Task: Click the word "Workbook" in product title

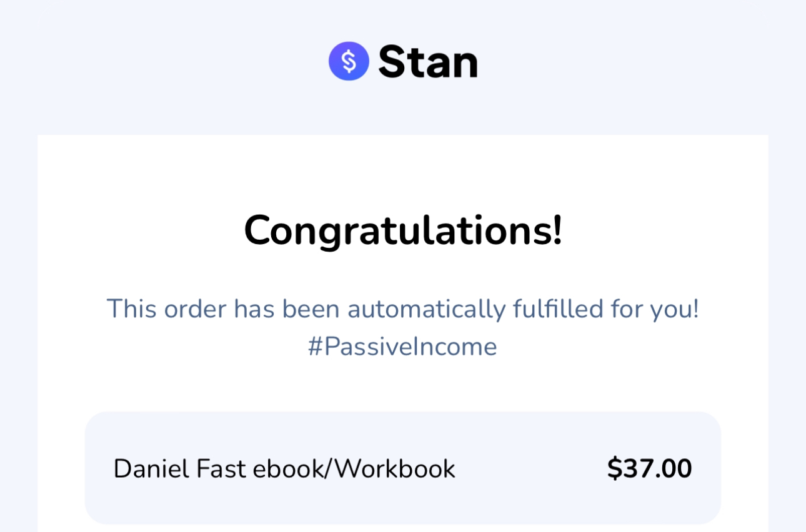Action: tap(395, 469)
